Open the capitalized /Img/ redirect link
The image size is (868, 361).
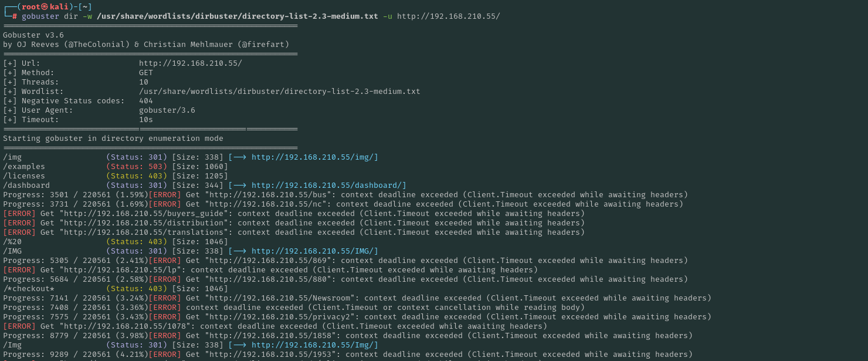[314, 345]
